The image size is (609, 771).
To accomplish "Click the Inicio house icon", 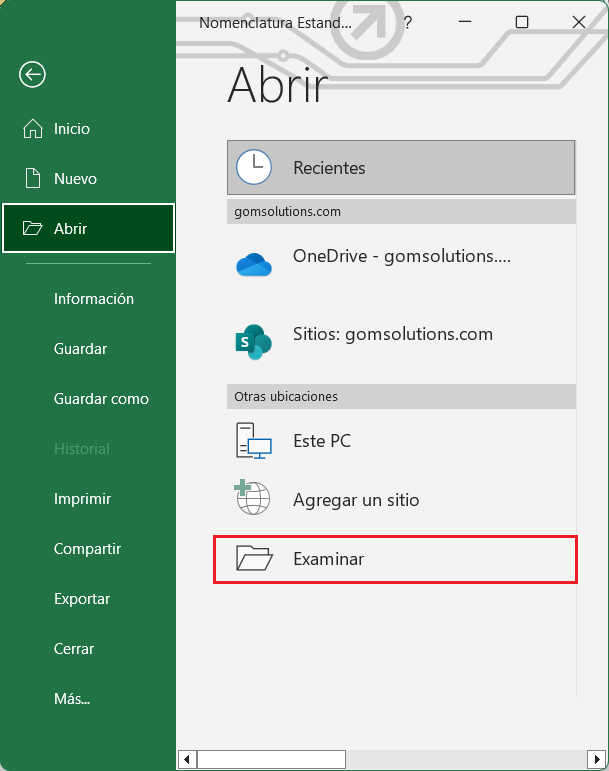I will pyautogui.click(x=33, y=129).
